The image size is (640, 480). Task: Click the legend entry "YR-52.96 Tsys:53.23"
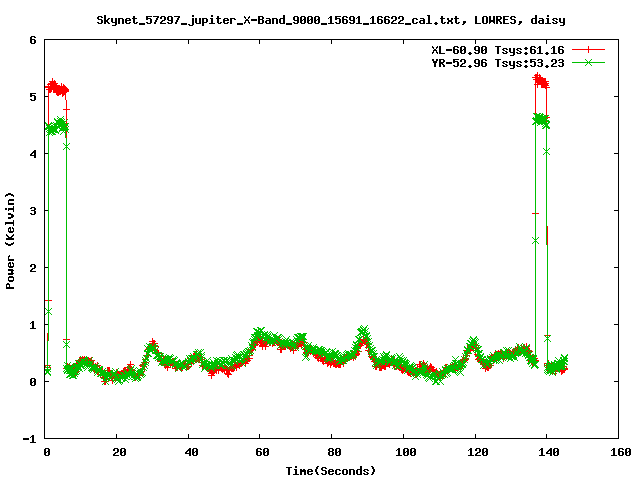[498, 63]
